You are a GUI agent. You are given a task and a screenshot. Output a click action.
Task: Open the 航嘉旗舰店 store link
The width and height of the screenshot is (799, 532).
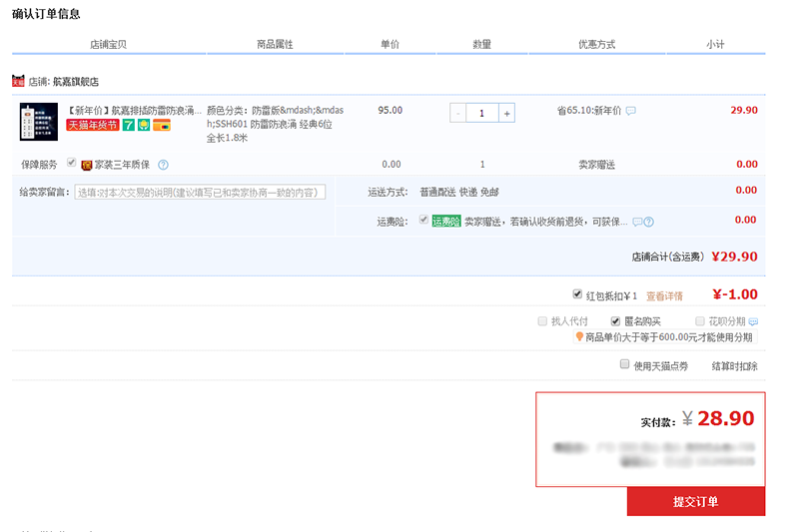click(76, 82)
